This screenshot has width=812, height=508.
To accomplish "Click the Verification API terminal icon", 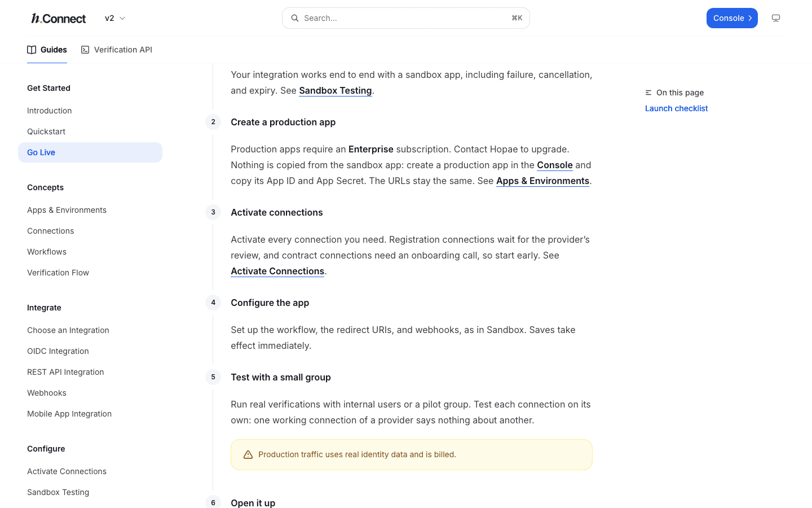I will point(85,50).
